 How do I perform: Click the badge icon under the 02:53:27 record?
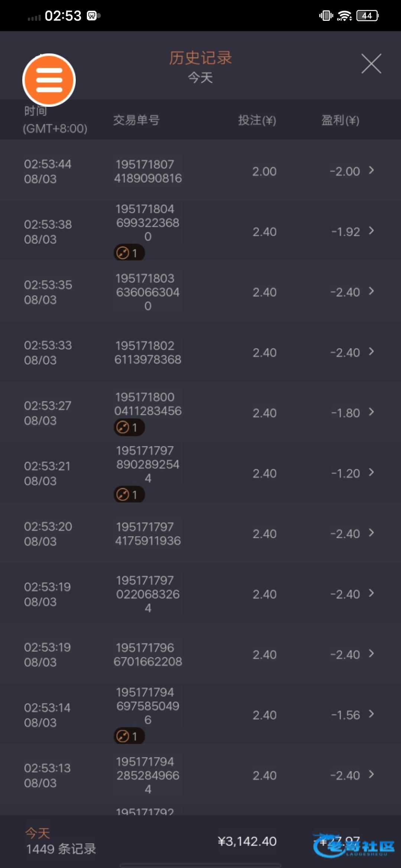[x=128, y=427]
